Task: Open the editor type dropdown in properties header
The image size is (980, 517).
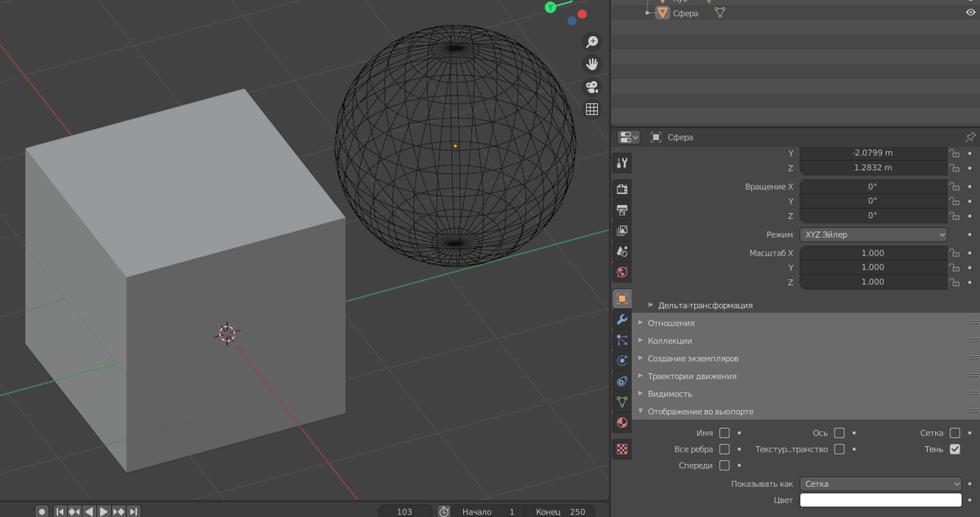Action: pyautogui.click(x=629, y=137)
